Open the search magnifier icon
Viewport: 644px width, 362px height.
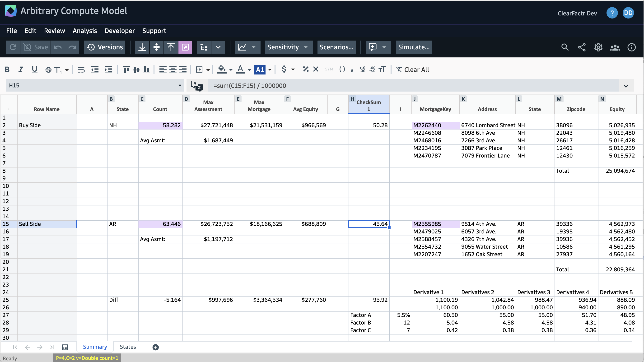(565, 47)
